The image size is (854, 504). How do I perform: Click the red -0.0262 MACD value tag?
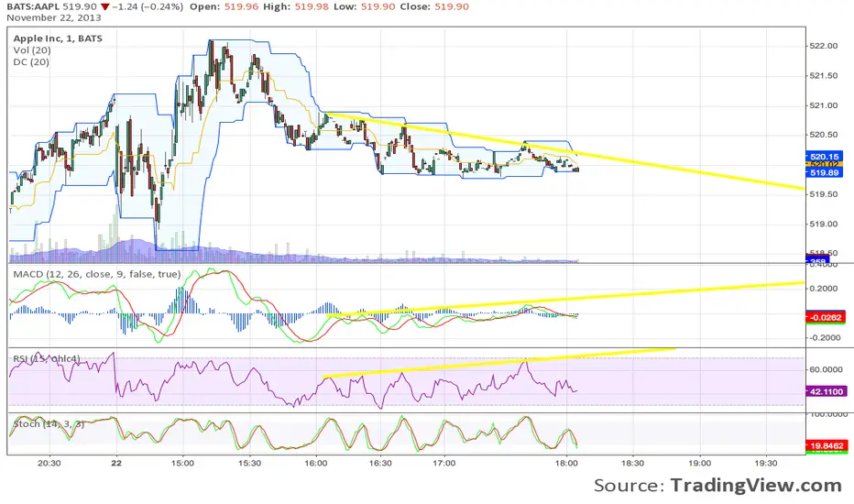pos(825,317)
